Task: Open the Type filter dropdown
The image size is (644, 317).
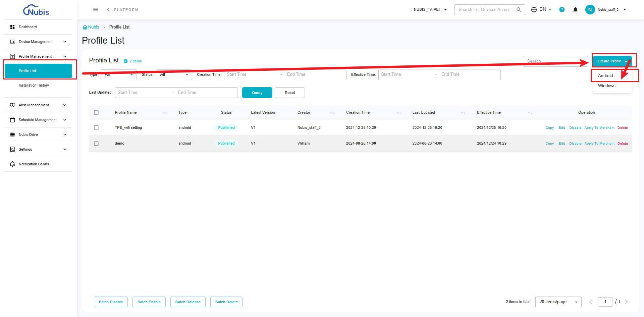Action: point(118,74)
